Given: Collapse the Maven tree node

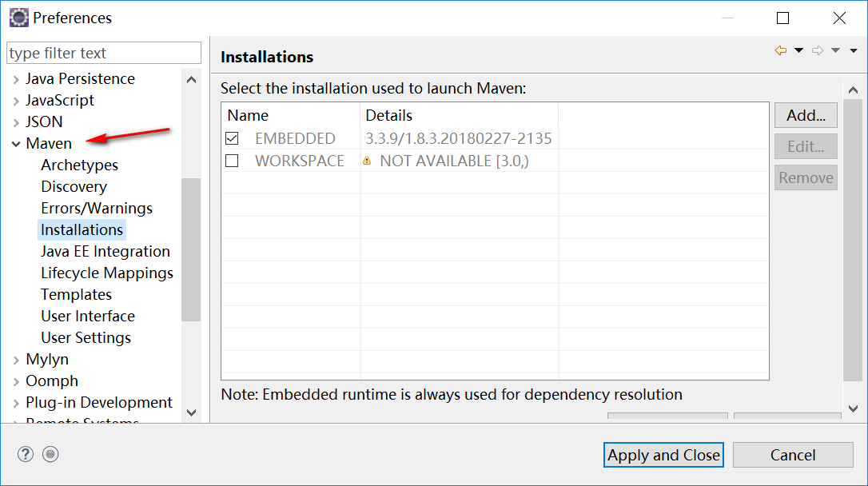Looking at the screenshot, I should point(16,144).
